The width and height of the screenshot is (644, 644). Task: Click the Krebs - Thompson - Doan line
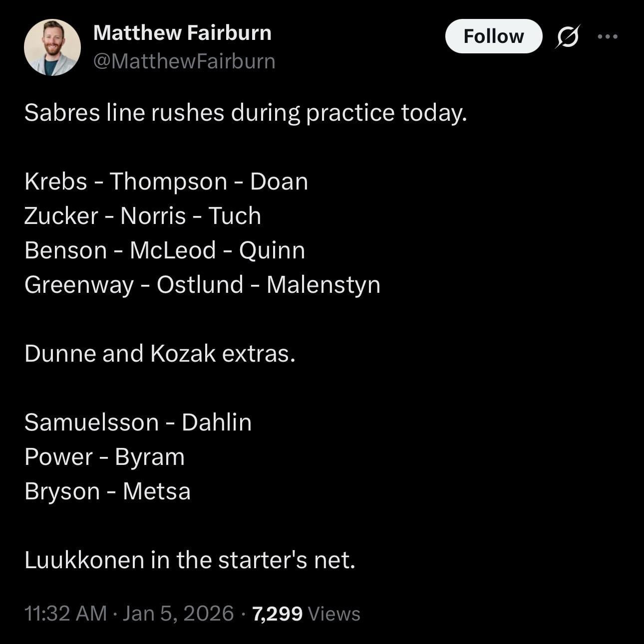[x=166, y=182]
